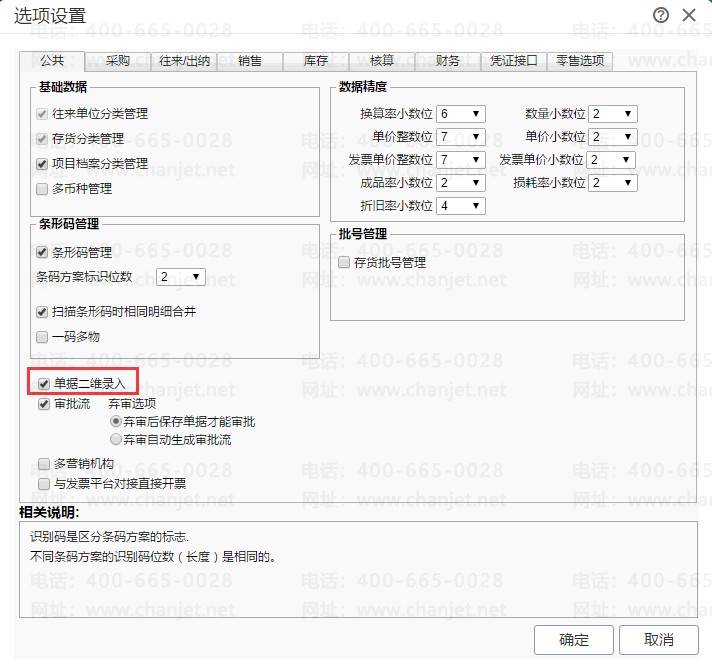Check 与发票平台对接直接开票 option

coord(44,484)
